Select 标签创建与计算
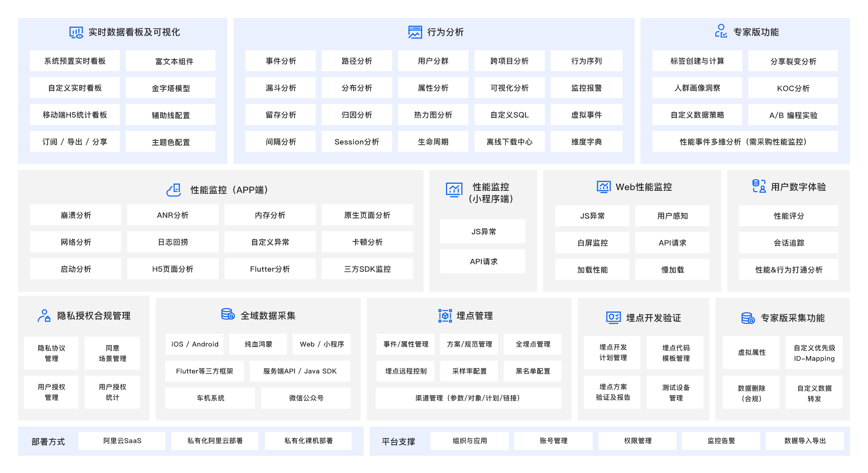The height and width of the screenshot is (473, 868). pos(697,61)
